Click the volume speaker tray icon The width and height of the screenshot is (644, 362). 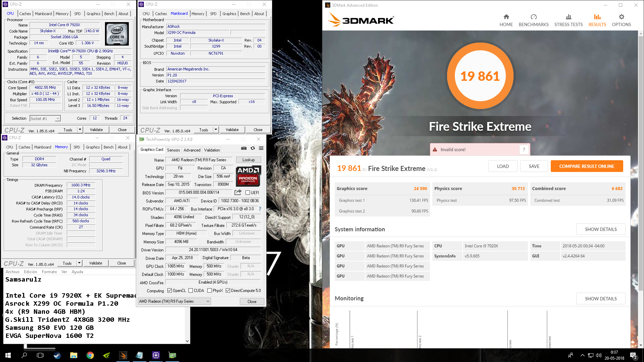coord(599,355)
